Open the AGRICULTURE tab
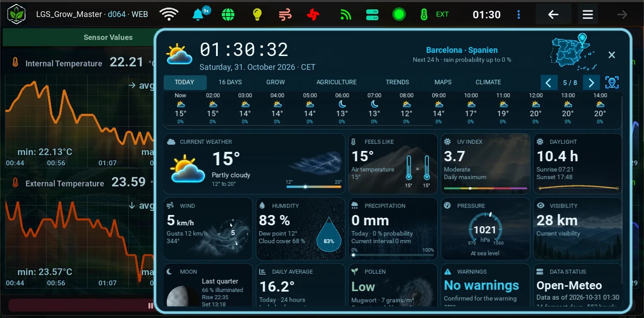Viewport: 644px width, 318px height. point(336,82)
